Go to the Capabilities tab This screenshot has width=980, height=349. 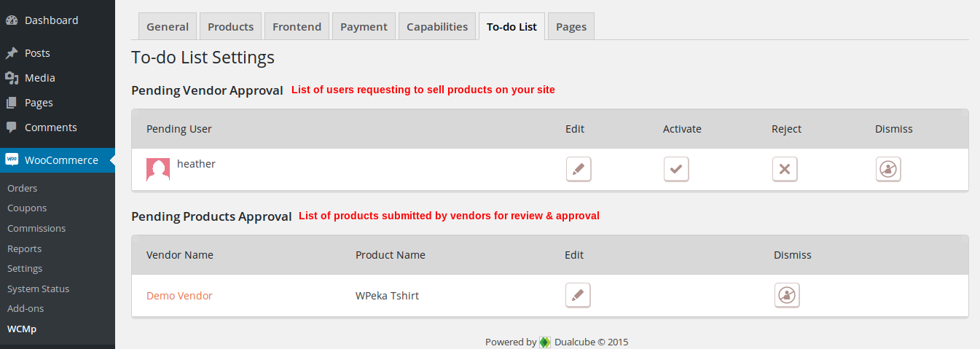pos(437,27)
